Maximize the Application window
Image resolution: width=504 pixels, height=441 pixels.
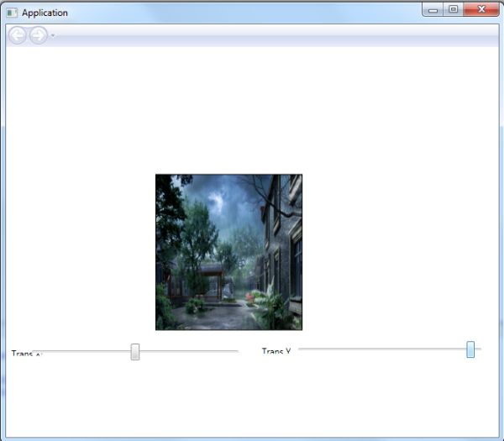point(454,9)
